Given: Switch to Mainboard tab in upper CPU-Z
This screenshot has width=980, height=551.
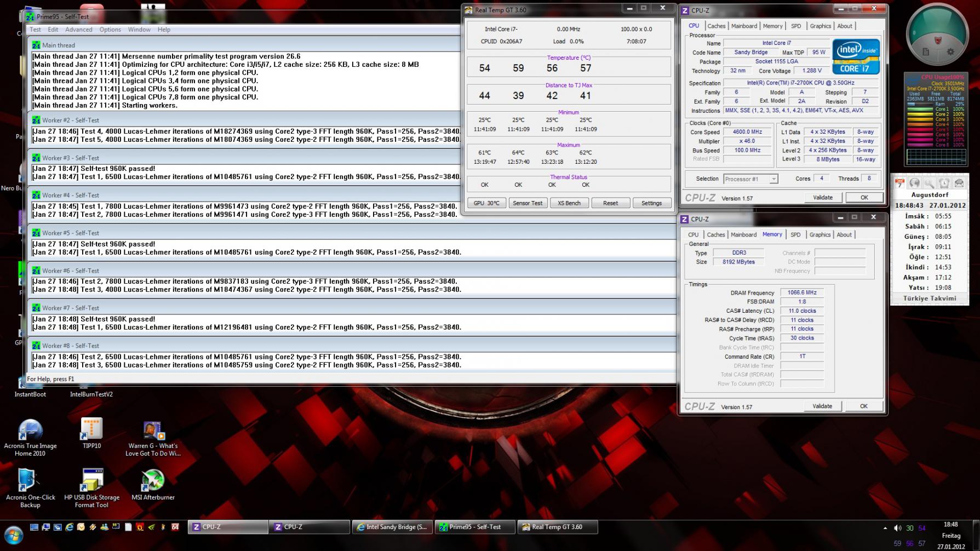Looking at the screenshot, I should click(x=744, y=26).
